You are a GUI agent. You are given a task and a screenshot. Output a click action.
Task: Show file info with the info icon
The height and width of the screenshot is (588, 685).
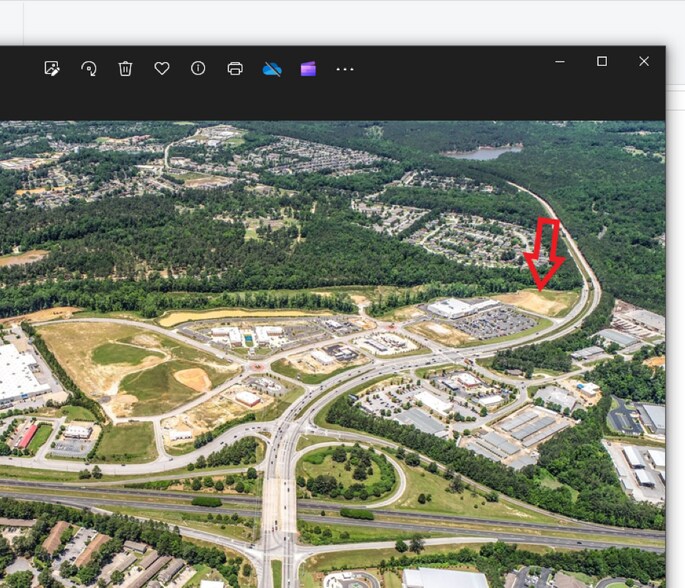coord(198,68)
